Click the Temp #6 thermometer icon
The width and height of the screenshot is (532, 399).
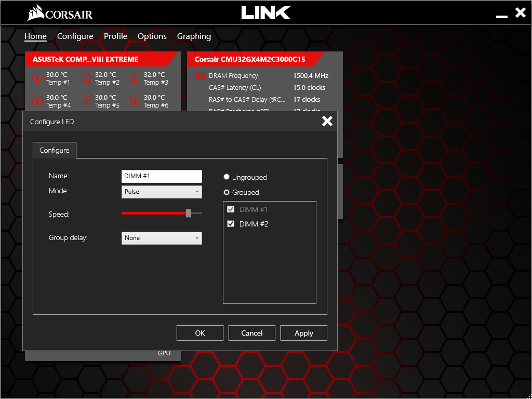click(135, 101)
